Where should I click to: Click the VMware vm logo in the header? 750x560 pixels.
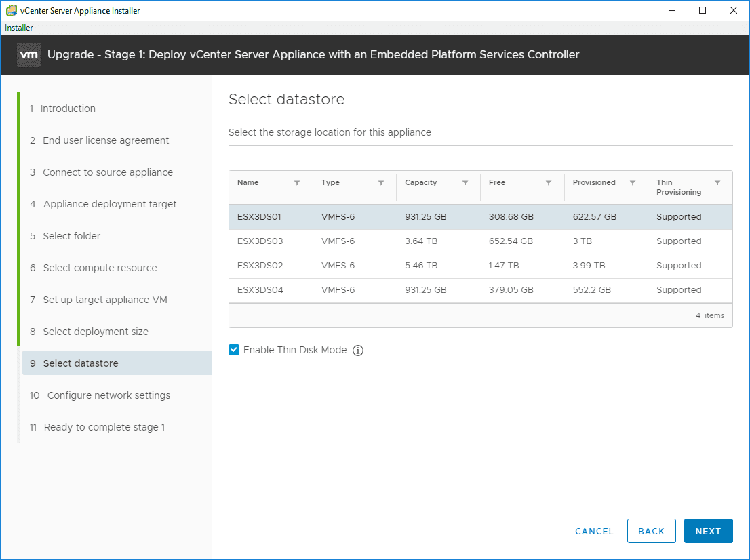point(29,54)
